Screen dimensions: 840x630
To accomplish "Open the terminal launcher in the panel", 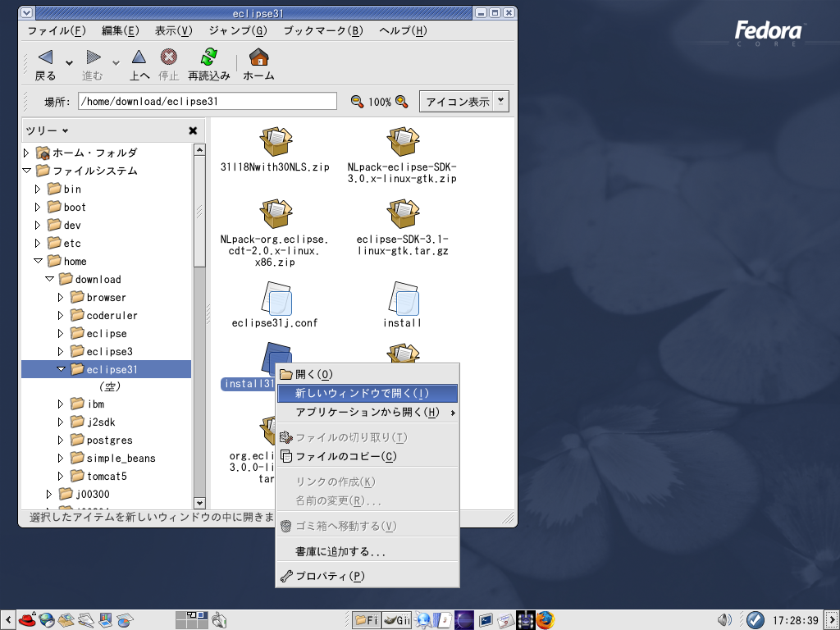I will [x=486, y=620].
